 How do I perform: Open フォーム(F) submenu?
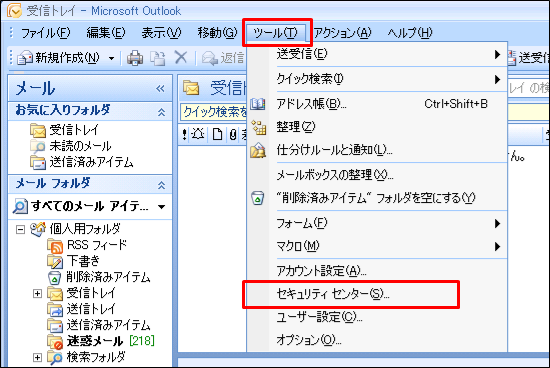tap(377, 223)
